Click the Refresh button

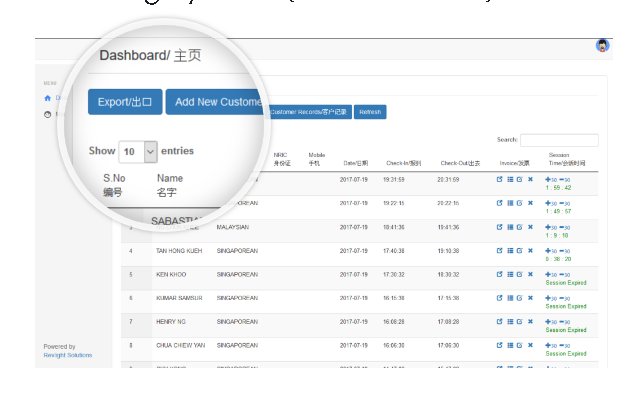[370, 112]
